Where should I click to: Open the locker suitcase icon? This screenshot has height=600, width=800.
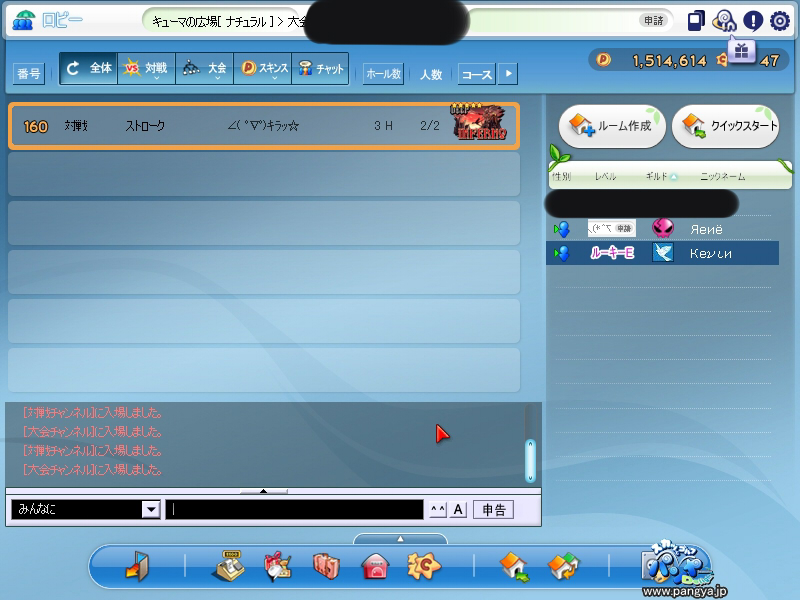(x=326, y=567)
